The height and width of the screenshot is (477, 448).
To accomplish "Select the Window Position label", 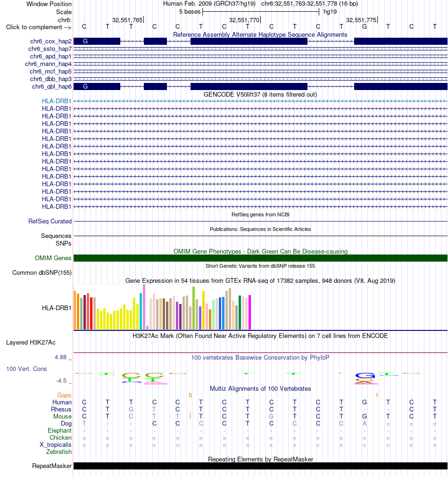I will 49,4.
